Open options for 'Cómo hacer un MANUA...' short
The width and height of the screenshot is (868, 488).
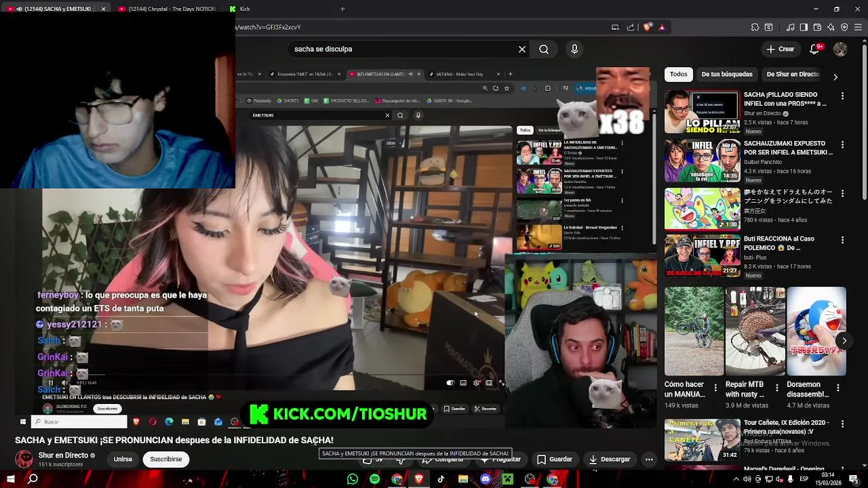[715, 388]
